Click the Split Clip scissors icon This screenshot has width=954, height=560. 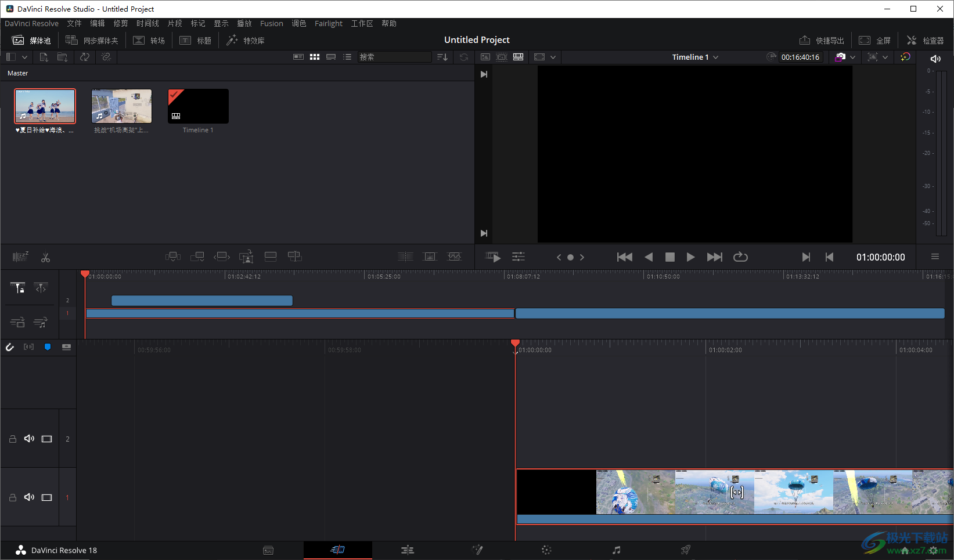click(x=45, y=257)
